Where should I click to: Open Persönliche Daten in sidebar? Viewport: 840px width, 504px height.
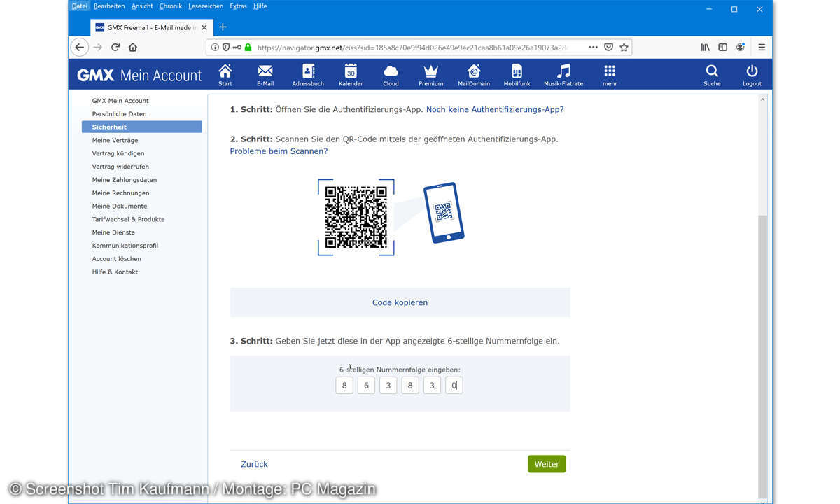[119, 114]
